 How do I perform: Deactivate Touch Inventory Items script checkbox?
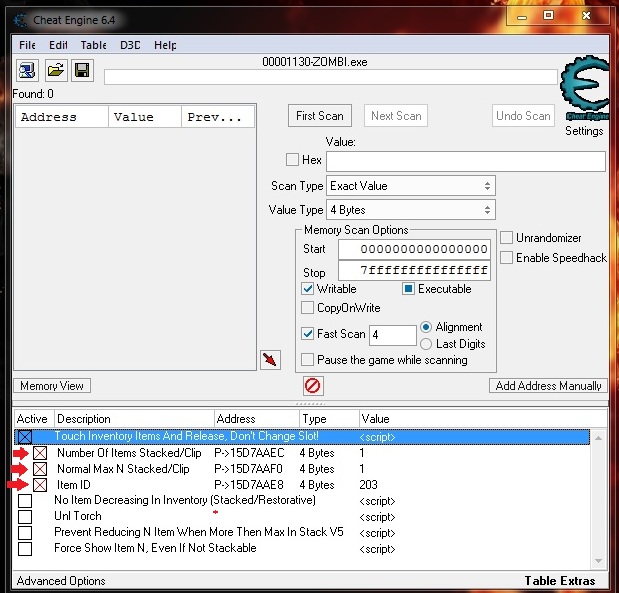click(25, 437)
